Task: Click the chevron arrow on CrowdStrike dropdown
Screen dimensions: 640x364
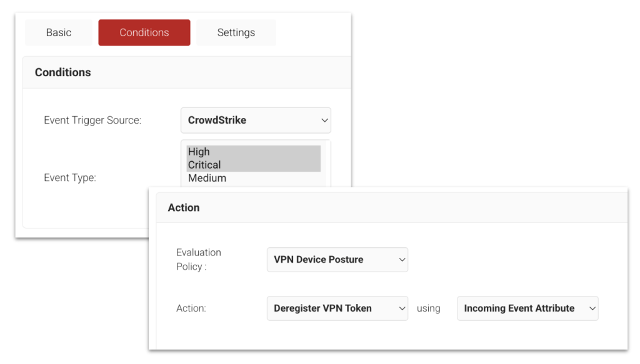Action: [x=324, y=121]
